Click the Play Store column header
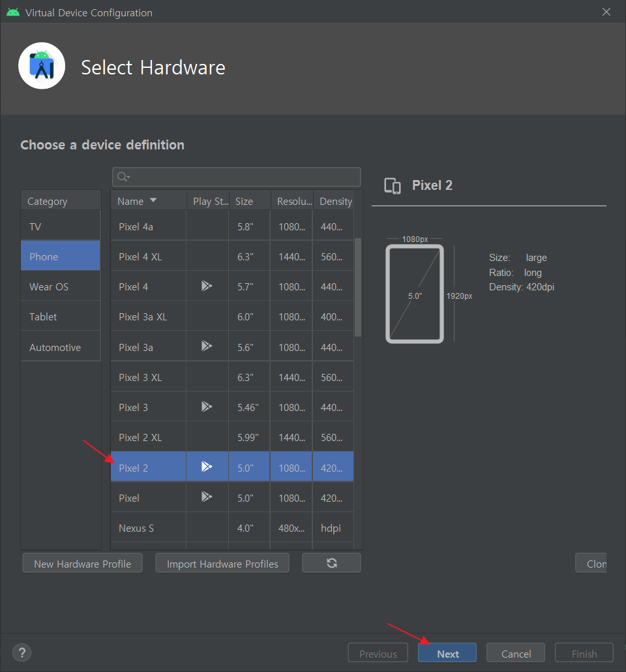Screen dimensions: 626x672 tap(208, 200)
